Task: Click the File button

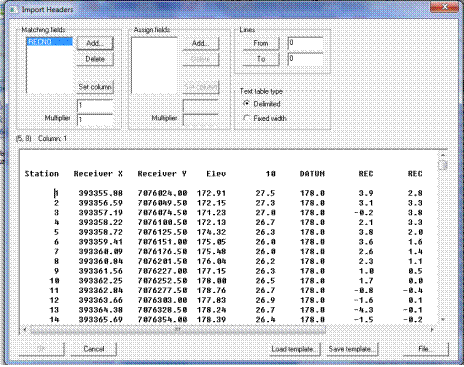Action: (x=426, y=349)
